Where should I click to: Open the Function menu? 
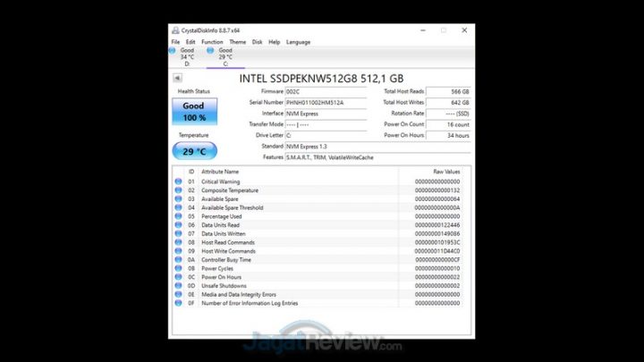(212, 42)
